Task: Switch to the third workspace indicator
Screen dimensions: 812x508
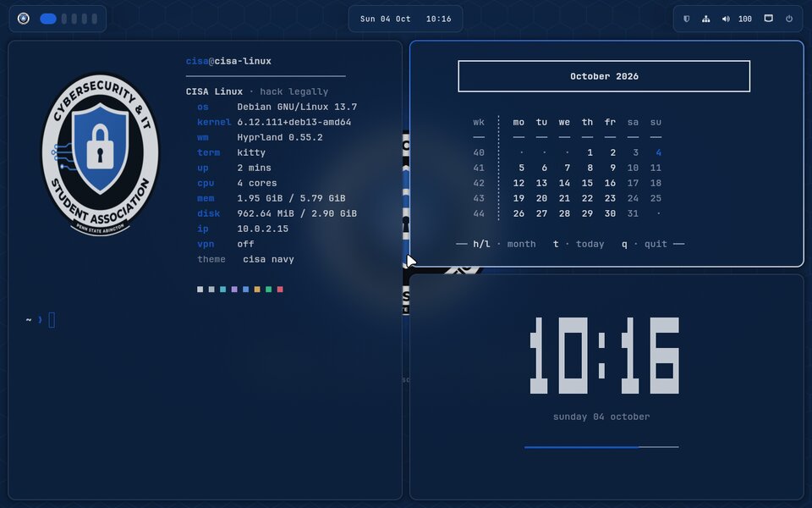Action: tap(74, 19)
